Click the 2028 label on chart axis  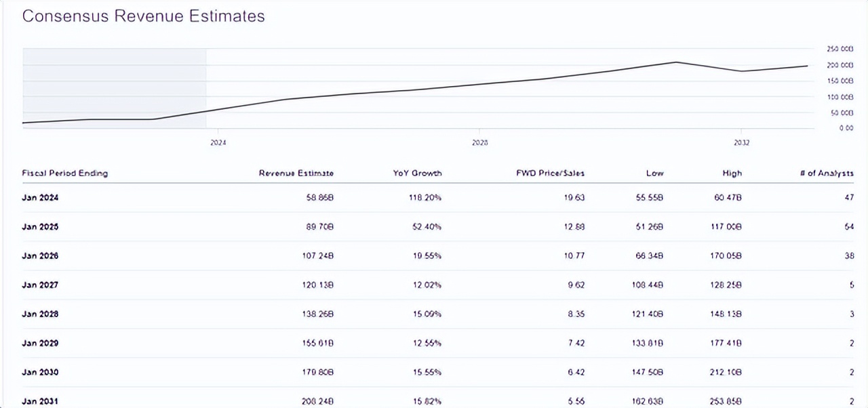click(x=479, y=143)
